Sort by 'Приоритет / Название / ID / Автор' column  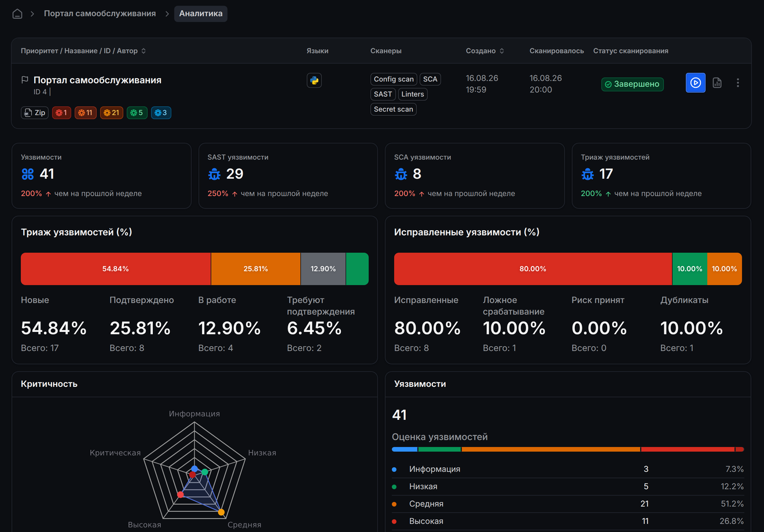click(x=83, y=51)
